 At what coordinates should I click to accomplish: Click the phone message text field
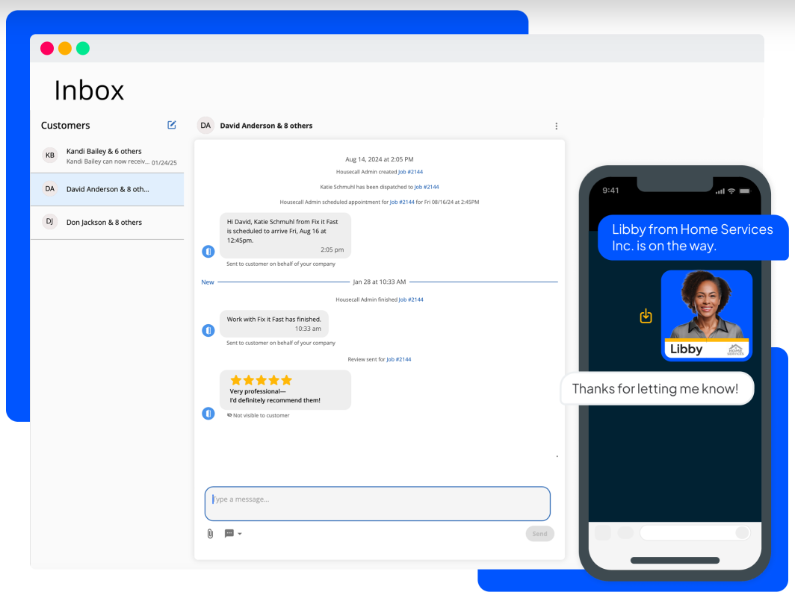(x=695, y=533)
